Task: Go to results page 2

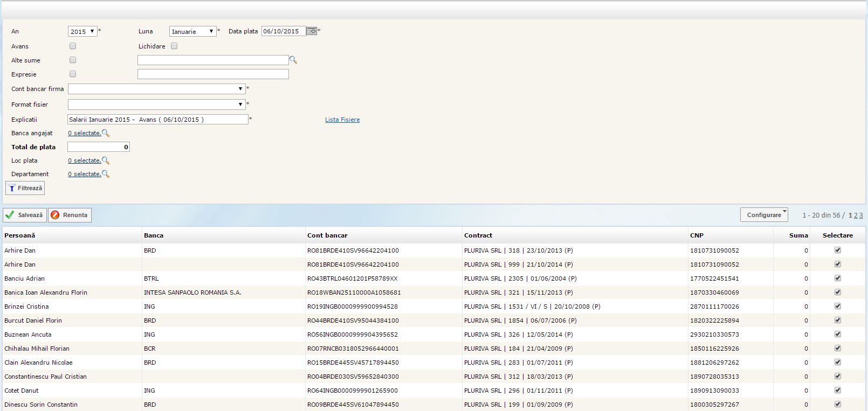Action: (856, 215)
